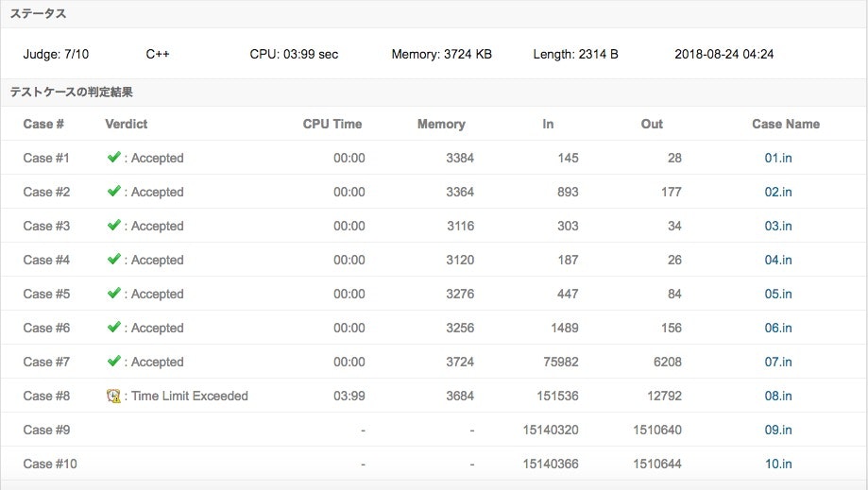This screenshot has width=868, height=490.
Task: Click the green checkmark for Case #1
Action: coord(113,157)
